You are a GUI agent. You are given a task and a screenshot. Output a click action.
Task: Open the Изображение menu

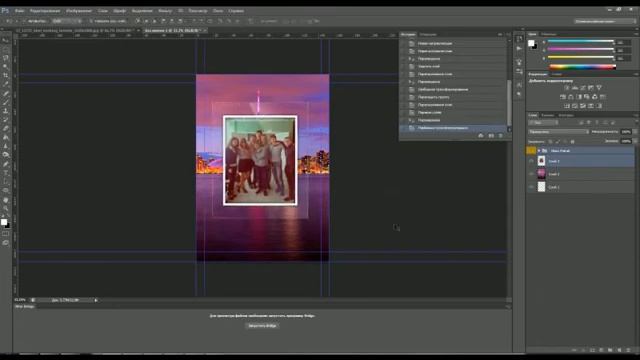[x=79, y=11]
